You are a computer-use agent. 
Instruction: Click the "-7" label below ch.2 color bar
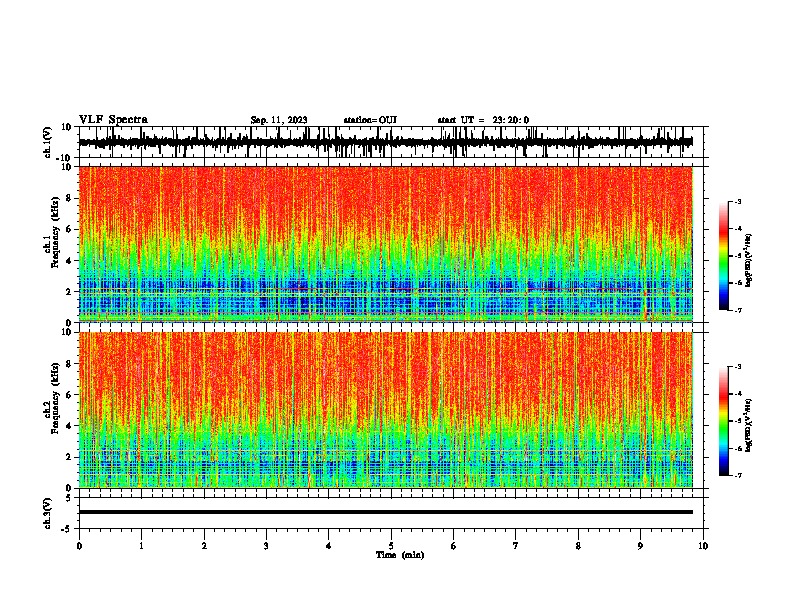tap(737, 475)
